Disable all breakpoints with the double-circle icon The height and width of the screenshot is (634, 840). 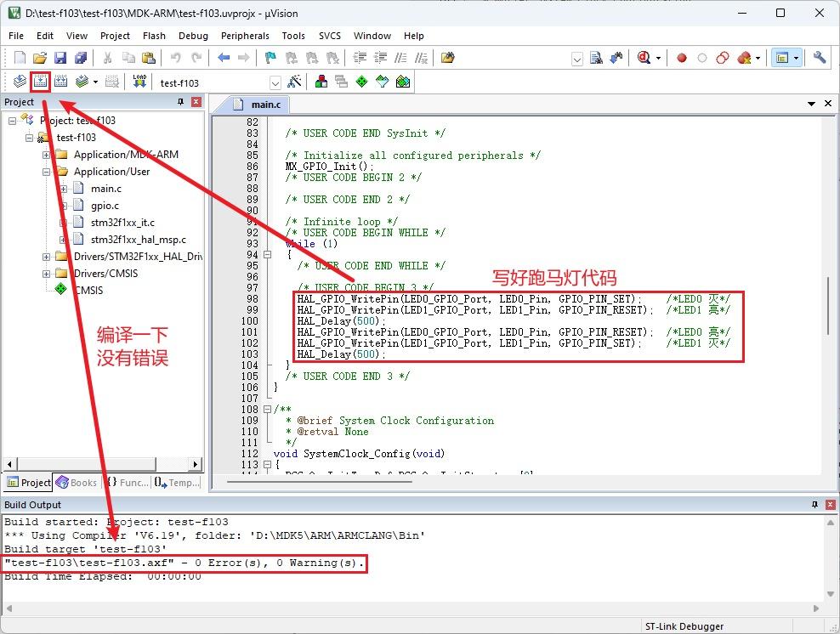coord(722,58)
